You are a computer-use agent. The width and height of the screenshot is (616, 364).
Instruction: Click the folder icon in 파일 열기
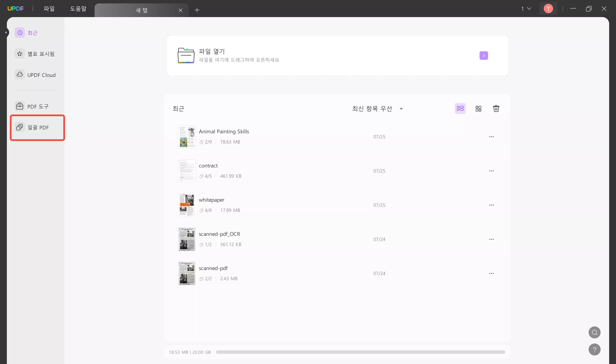186,56
